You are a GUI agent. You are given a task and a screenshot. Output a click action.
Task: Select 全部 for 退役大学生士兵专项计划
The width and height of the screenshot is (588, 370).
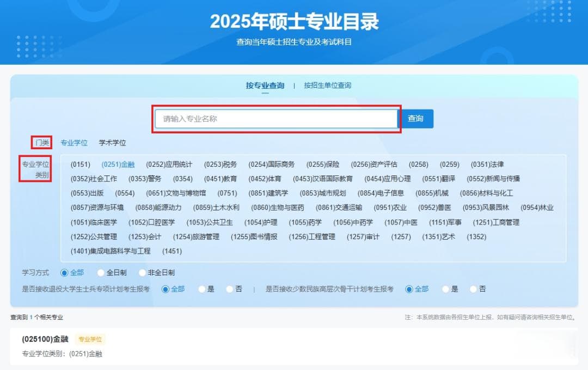[x=173, y=289]
